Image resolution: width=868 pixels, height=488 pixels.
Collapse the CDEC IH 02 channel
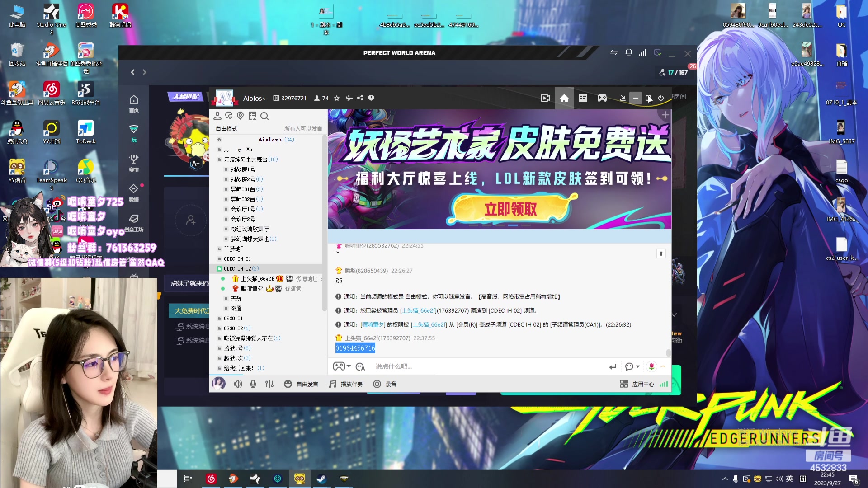click(219, 269)
